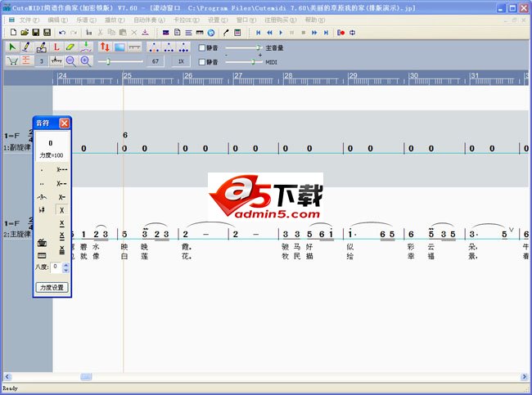Toggle the 静音 checkbox for 主音量
Viewport: 532px width, 395px height.
202,47
